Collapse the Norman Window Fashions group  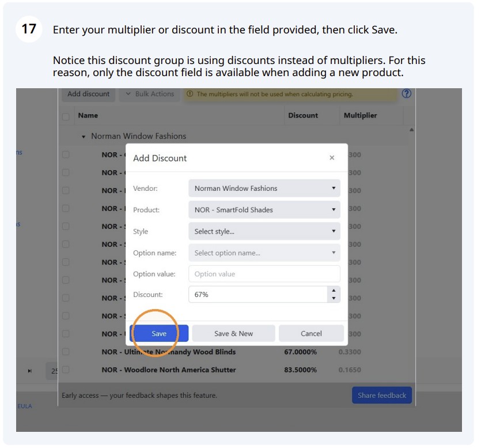pos(84,137)
